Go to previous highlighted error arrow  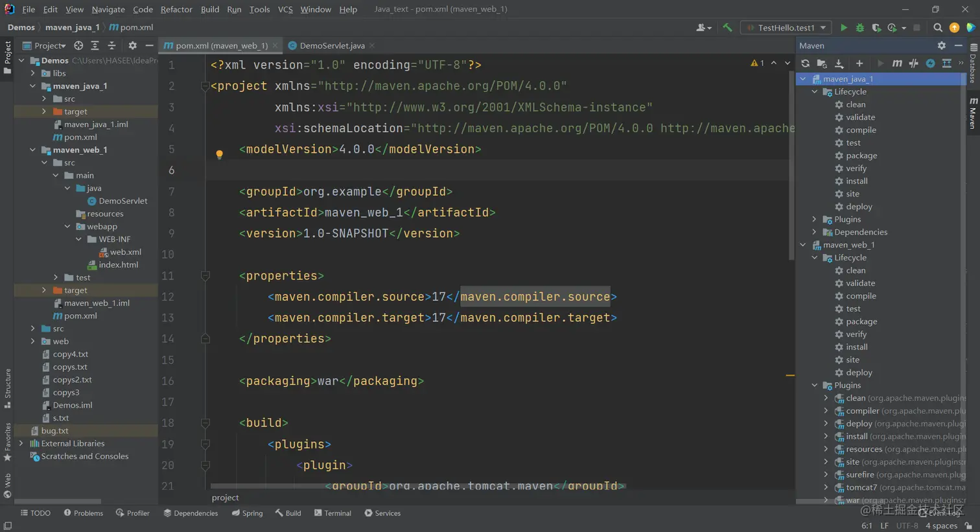[774, 64]
